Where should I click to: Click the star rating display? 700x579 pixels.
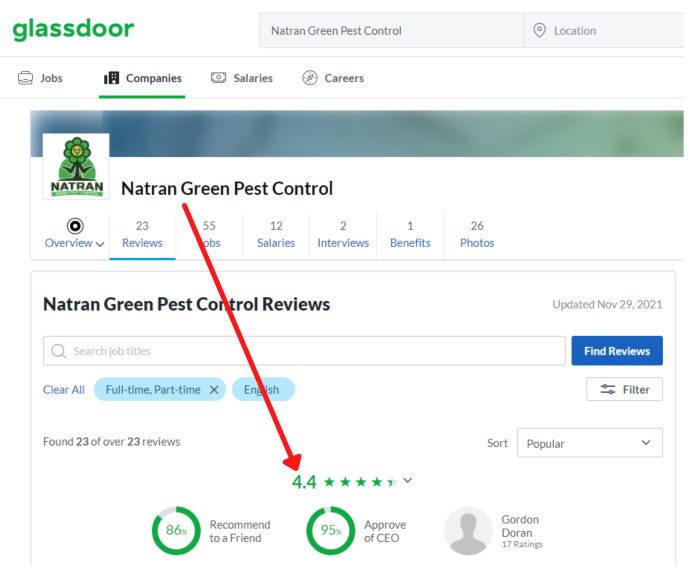pos(361,482)
